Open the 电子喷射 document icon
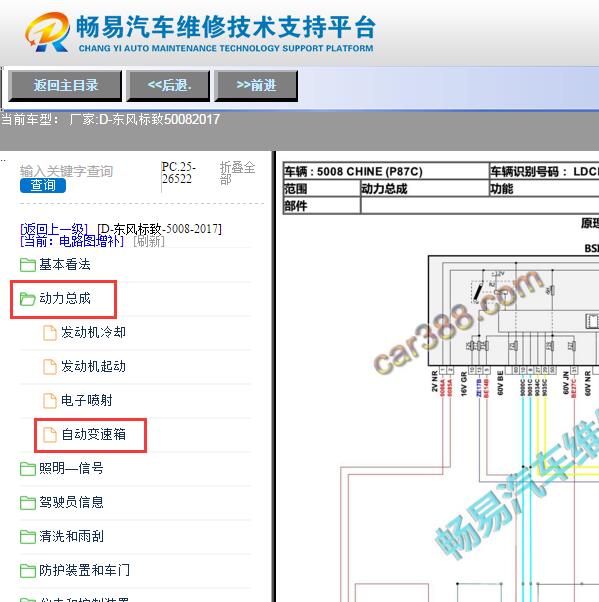The height and width of the screenshot is (602, 599). coord(50,401)
